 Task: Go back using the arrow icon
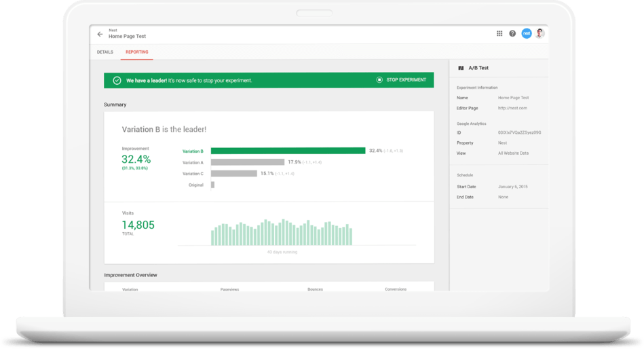point(100,34)
